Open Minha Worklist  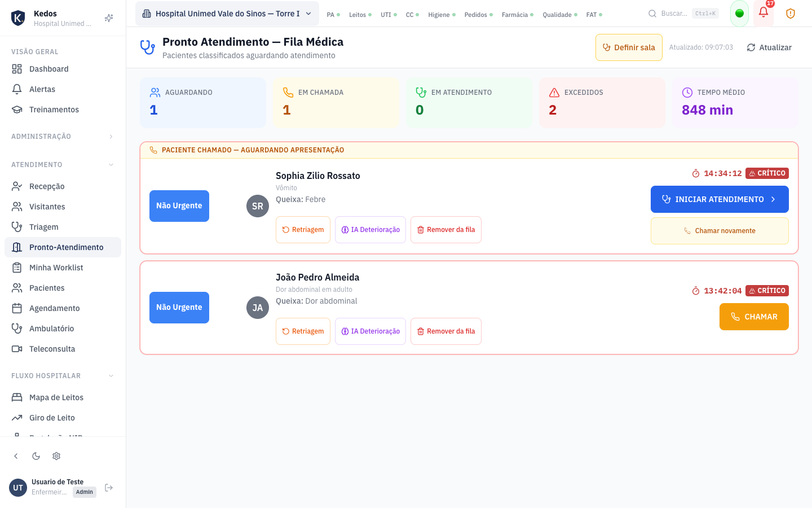click(x=63, y=268)
